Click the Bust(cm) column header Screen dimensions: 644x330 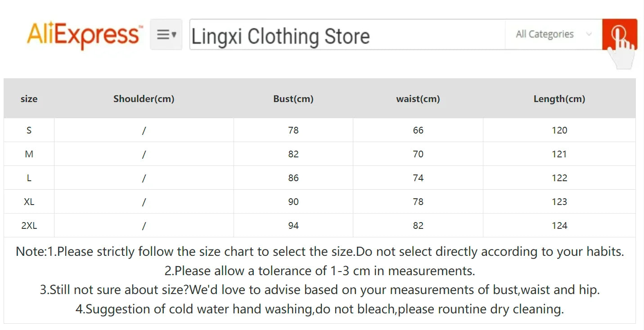point(293,98)
